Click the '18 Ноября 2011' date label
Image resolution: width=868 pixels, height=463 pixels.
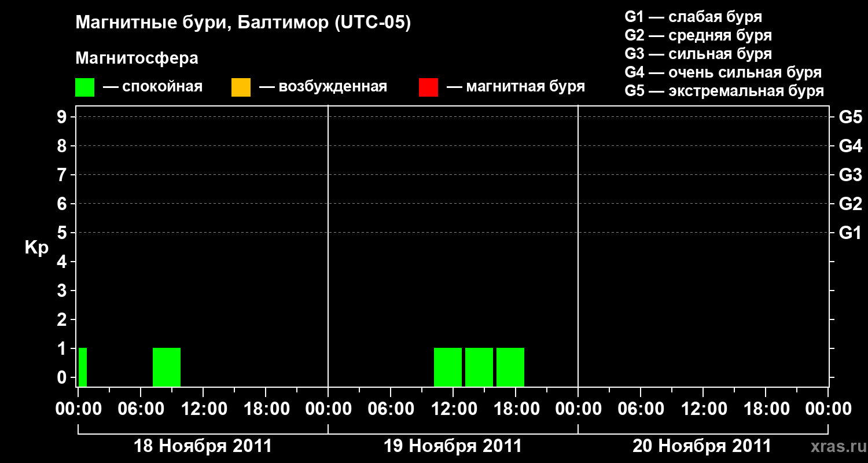pyautogui.click(x=203, y=446)
